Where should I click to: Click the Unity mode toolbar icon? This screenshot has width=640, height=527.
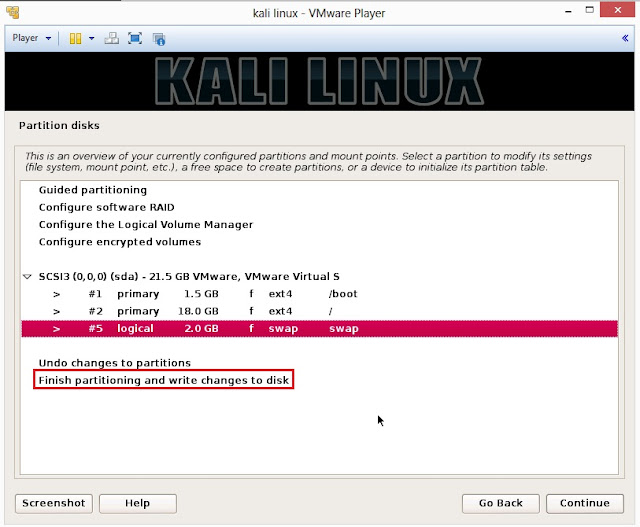[x=159, y=39]
